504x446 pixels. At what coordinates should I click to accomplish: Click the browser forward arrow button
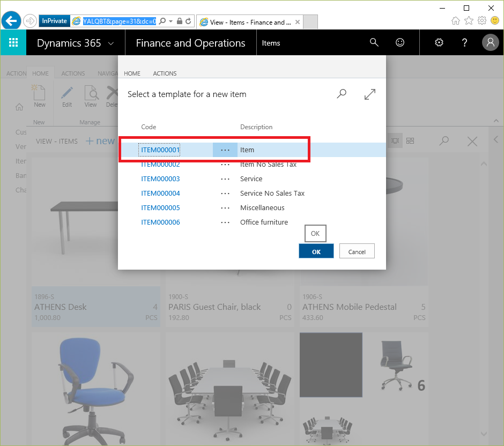click(x=30, y=21)
